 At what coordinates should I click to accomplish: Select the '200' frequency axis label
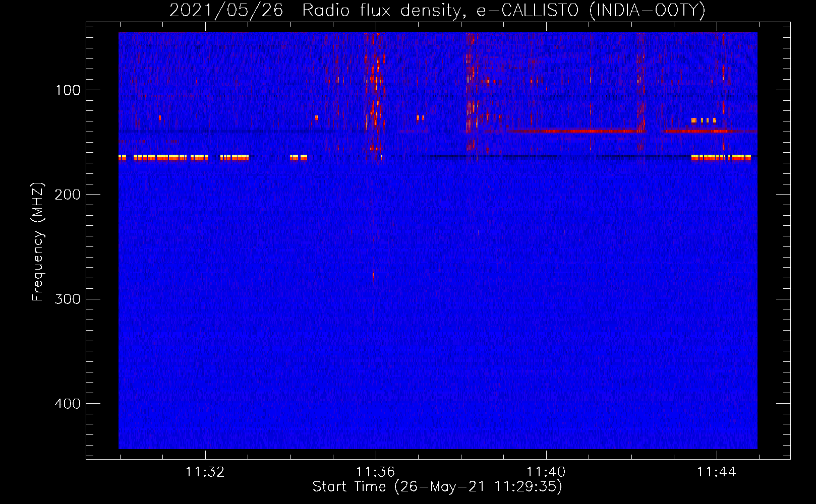pyautogui.click(x=68, y=195)
